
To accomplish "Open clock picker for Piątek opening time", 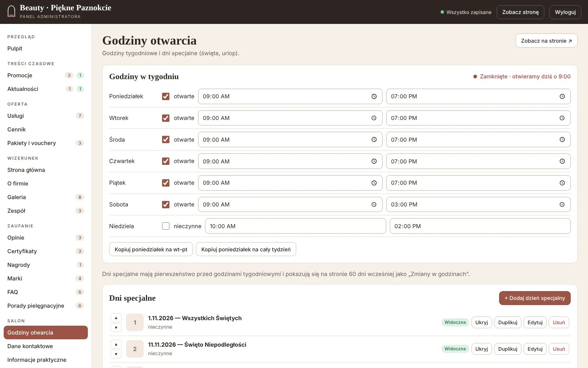I will 374,183.
